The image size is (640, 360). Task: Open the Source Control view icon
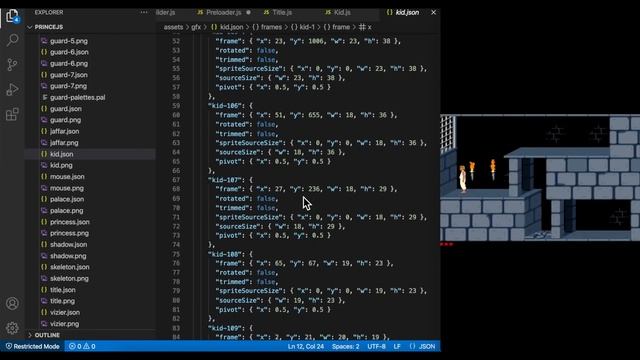[x=12, y=64]
